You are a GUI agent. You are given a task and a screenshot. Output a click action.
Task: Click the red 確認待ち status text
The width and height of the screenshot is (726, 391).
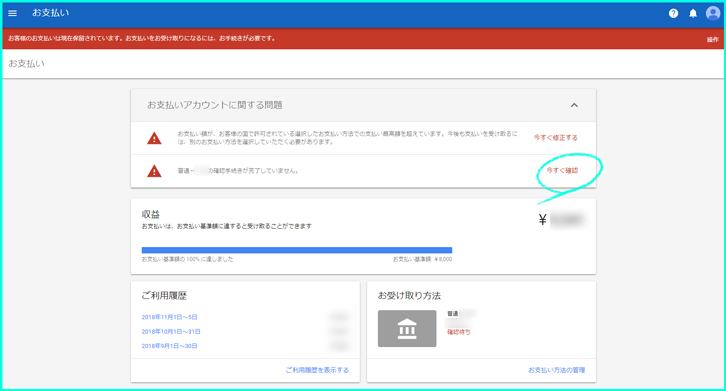(458, 332)
